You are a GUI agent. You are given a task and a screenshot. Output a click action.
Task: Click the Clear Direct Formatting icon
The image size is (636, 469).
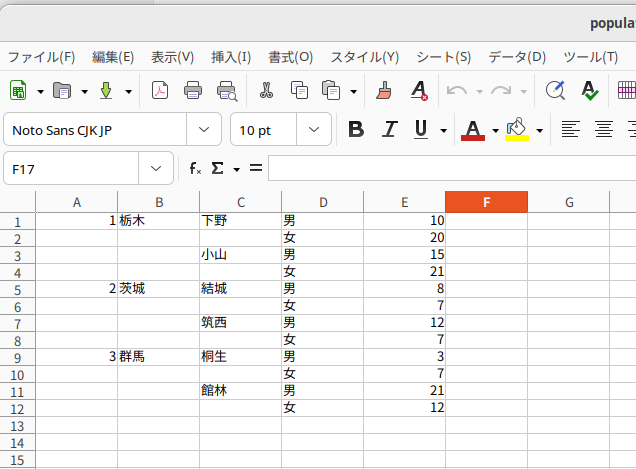419,90
